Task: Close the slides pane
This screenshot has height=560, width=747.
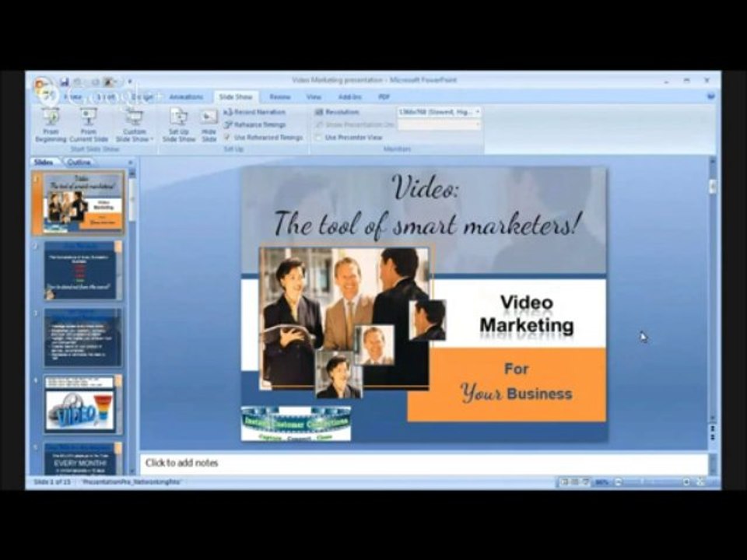Action: point(131,163)
